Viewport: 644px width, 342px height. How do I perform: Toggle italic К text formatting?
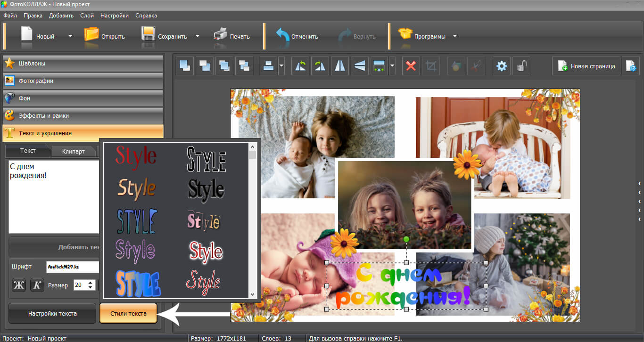coord(37,285)
